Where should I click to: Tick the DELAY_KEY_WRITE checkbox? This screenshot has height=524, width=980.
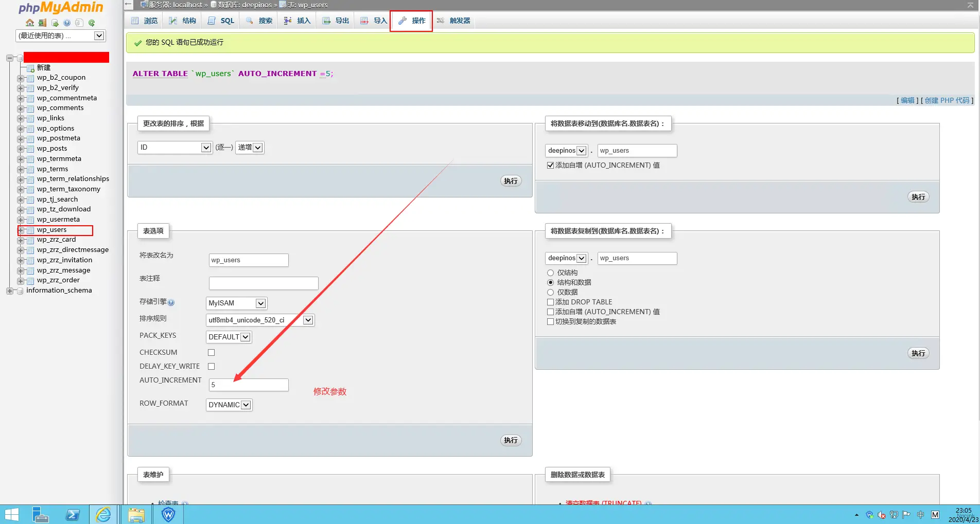click(211, 366)
